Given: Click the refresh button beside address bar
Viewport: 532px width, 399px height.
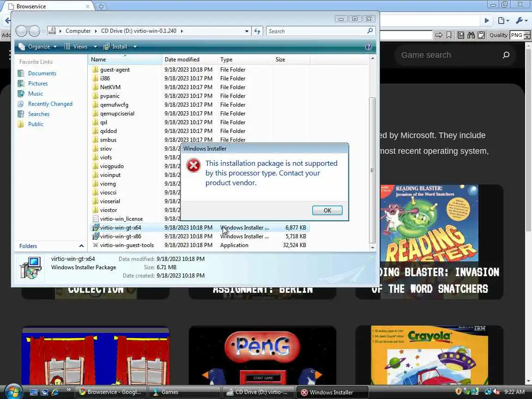Looking at the screenshot, I should pyautogui.click(x=257, y=31).
